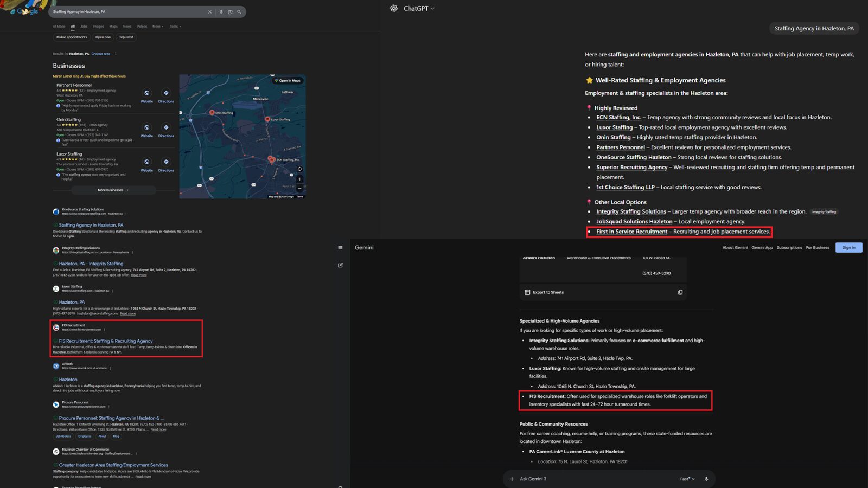The image size is (868, 488).
Task: Click the Open in Maps button
Action: tap(288, 80)
